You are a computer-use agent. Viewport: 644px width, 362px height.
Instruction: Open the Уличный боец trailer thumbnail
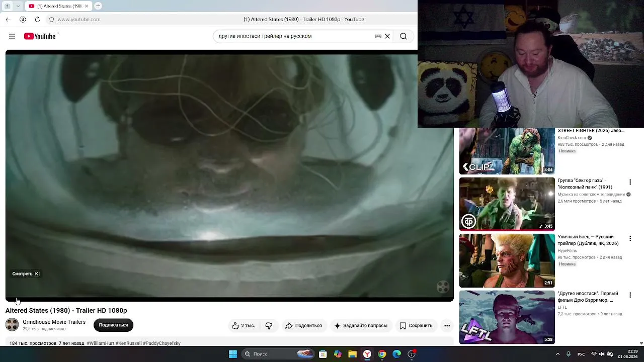(x=507, y=260)
